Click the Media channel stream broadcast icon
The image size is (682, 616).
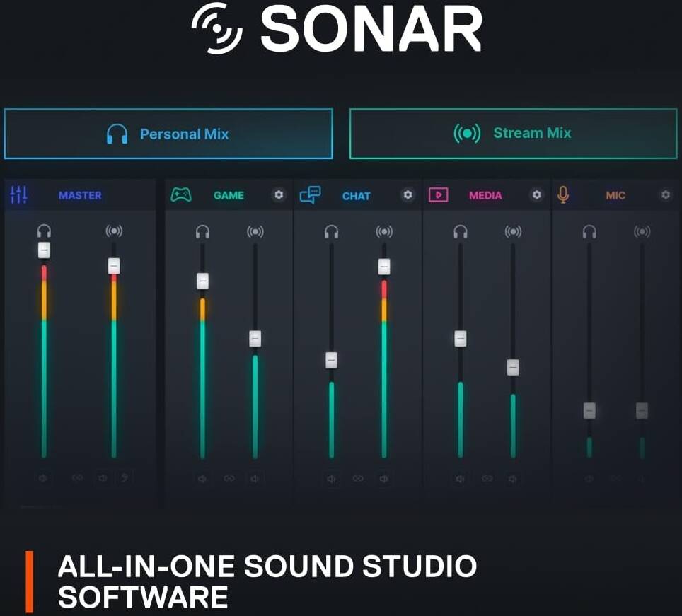point(513,231)
